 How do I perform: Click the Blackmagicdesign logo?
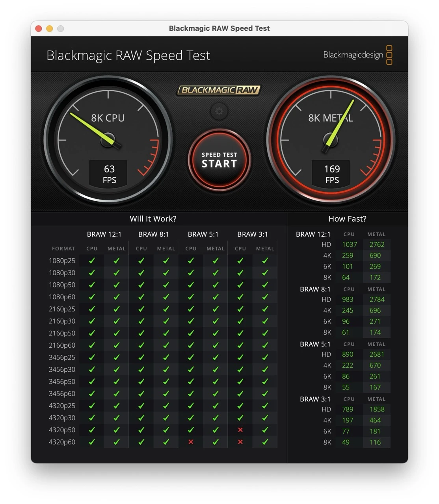(357, 55)
